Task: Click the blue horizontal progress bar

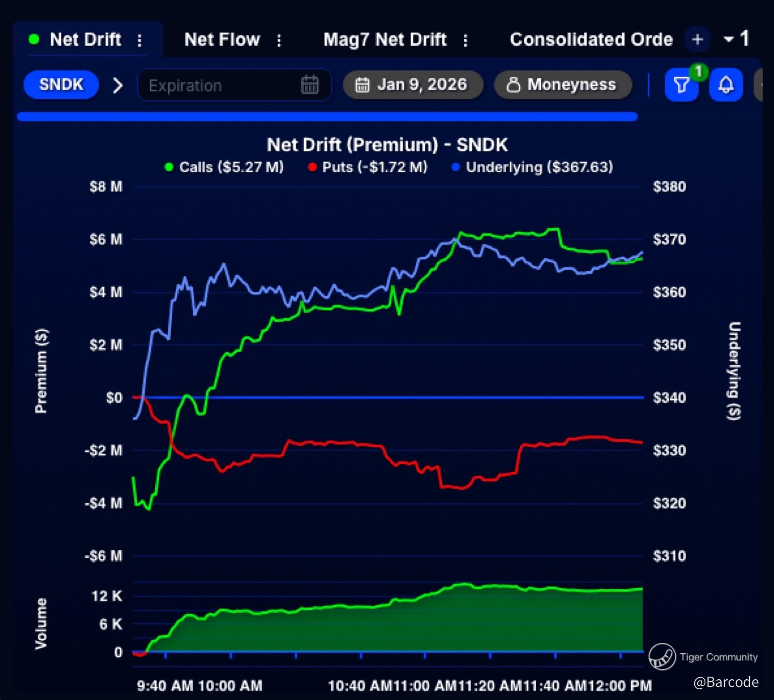Action: [x=327, y=117]
